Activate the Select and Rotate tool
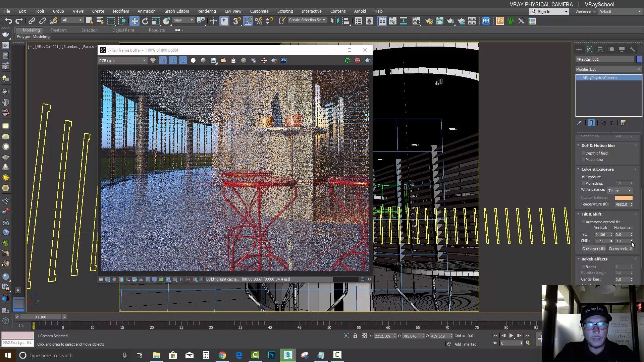Screen dimensions: 644x362 (x=145, y=21)
